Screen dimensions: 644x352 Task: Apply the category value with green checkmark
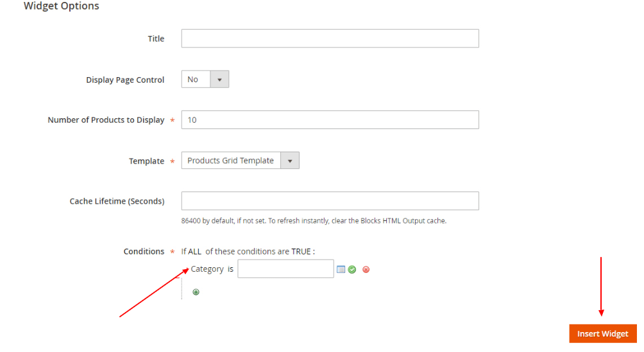click(352, 269)
